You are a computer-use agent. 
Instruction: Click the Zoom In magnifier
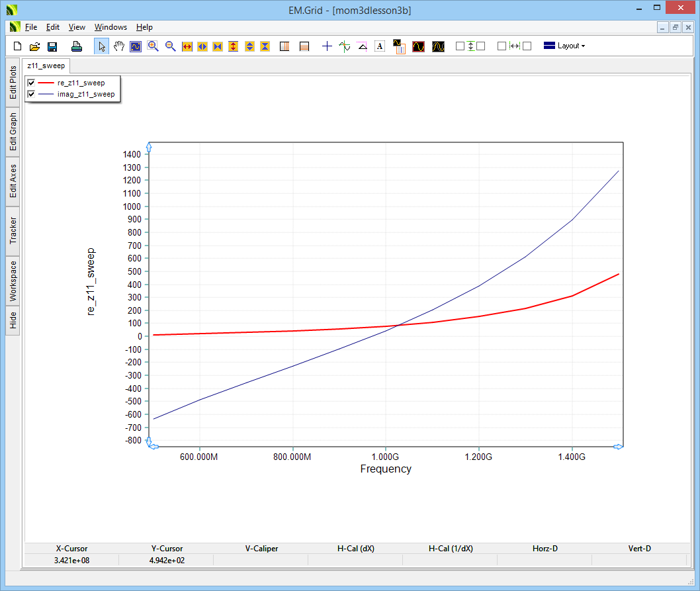pos(153,46)
